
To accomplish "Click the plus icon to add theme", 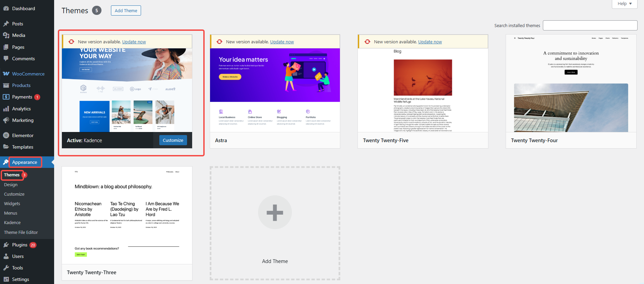I will tap(275, 213).
